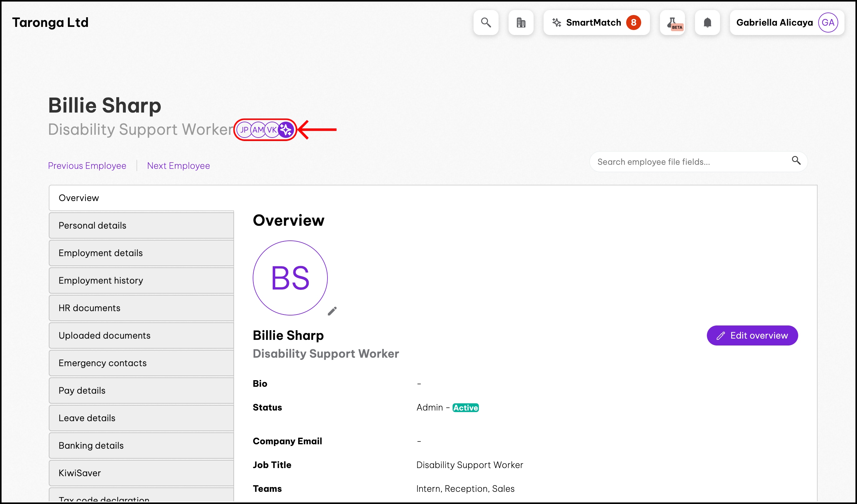Click the Edit overview button
Viewport: 857px width, 504px height.
point(752,335)
